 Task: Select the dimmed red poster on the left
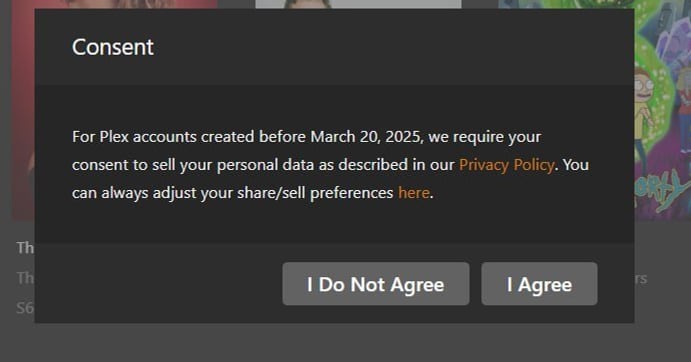pyautogui.click(x=23, y=110)
